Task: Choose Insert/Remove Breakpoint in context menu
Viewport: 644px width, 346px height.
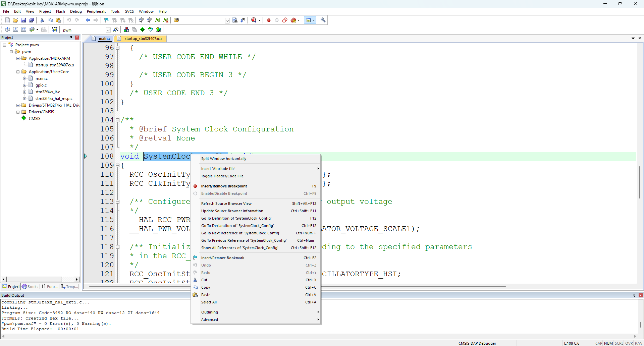Action: (256, 186)
